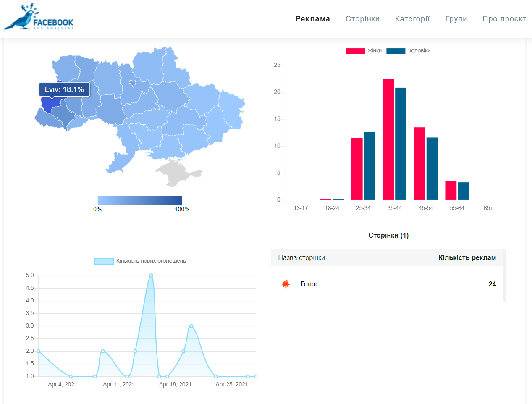
Task: Sort by Кількість реклам column header
Action: point(467,258)
